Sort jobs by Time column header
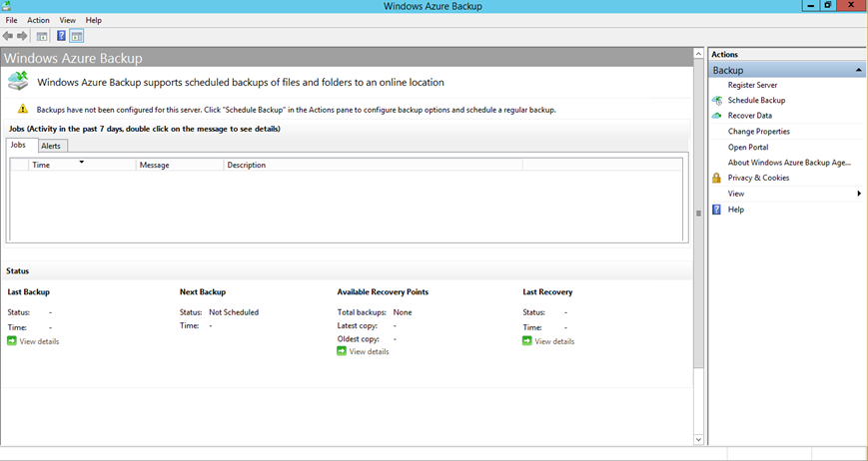Image resolution: width=868 pixels, height=461 pixels. [x=81, y=165]
